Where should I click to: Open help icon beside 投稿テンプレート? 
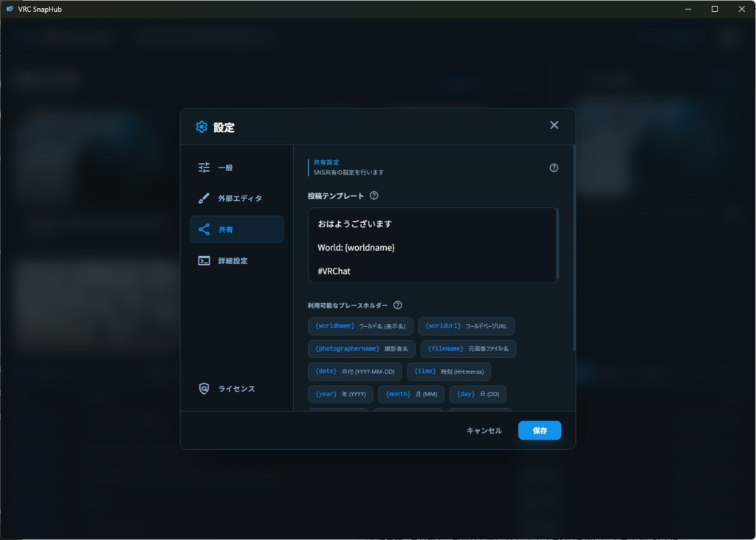coord(374,195)
